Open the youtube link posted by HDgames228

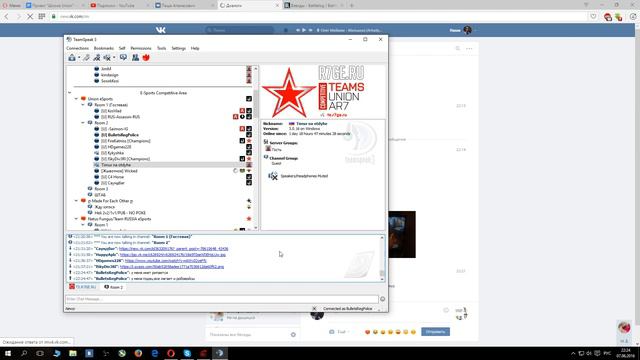pos(166,260)
